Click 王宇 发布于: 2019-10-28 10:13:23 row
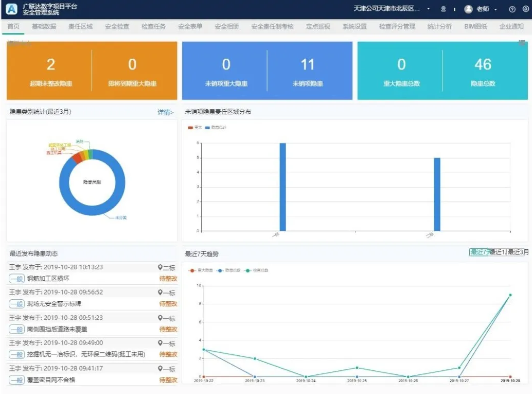The height and width of the screenshot is (394, 532). (x=92, y=267)
